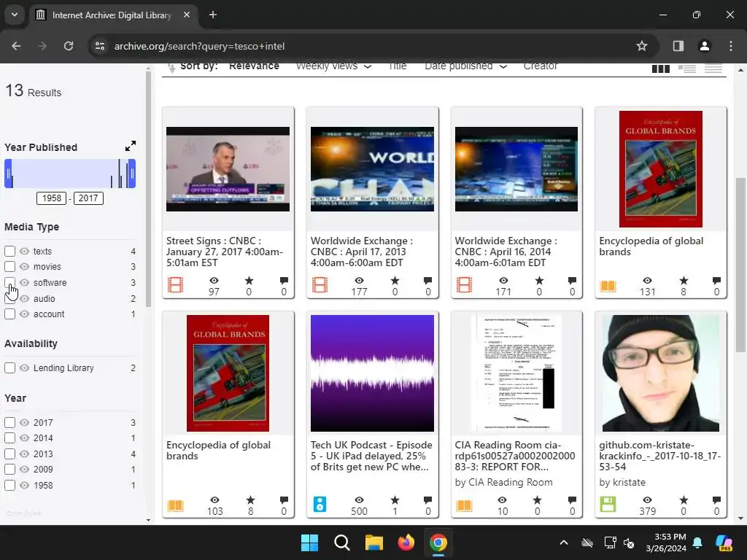The image size is (747, 560).
Task: Open CIA Reading Room report title
Action: (x=515, y=456)
